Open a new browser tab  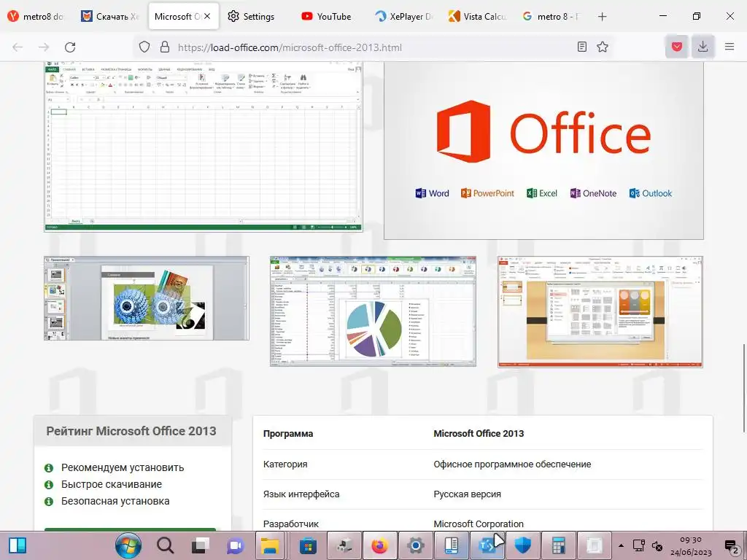(602, 16)
